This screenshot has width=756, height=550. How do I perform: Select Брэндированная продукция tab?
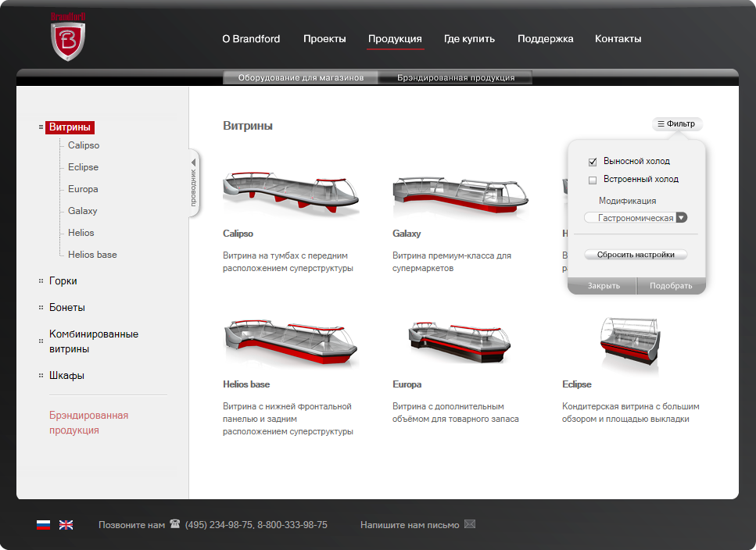click(456, 77)
